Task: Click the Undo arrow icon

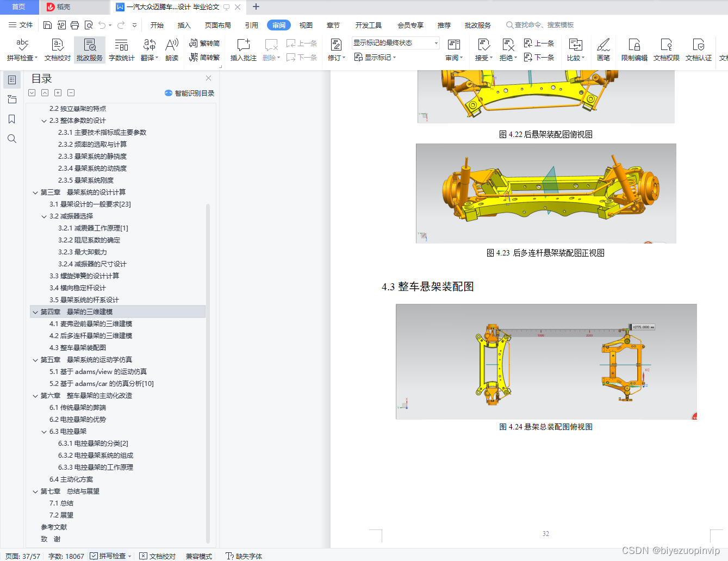Action: (102, 25)
